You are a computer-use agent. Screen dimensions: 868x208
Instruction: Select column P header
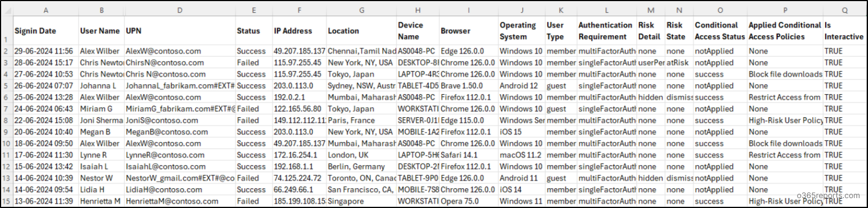[785, 10]
